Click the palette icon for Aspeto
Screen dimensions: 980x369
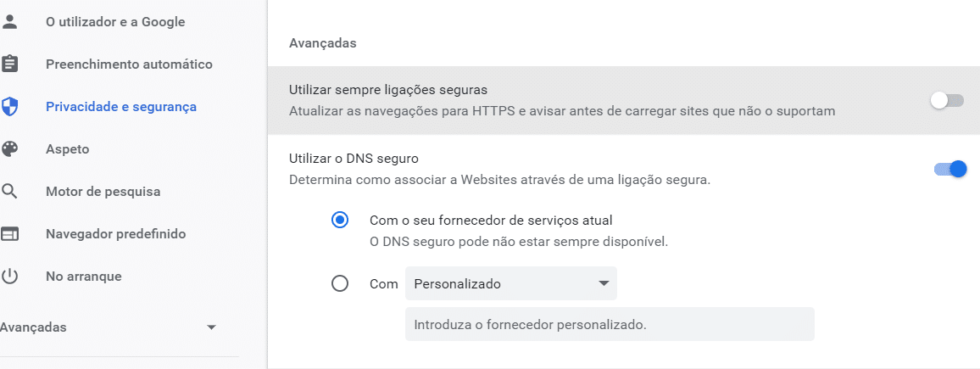click(x=9, y=148)
